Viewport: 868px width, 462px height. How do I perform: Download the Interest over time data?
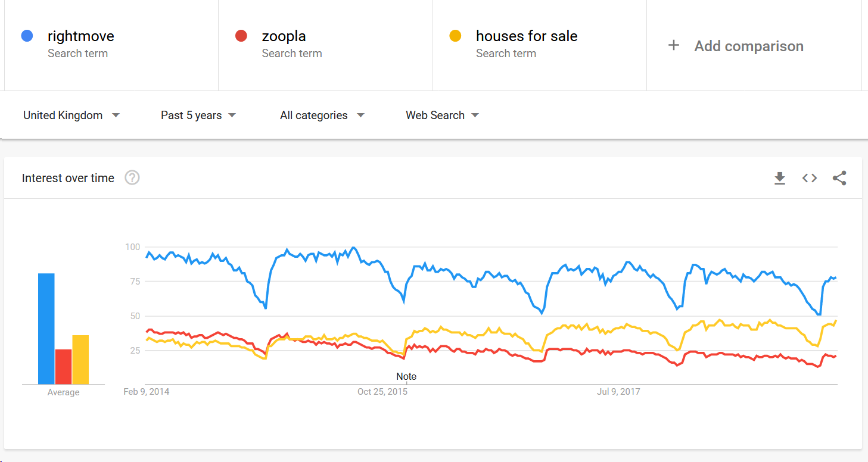pos(780,178)
